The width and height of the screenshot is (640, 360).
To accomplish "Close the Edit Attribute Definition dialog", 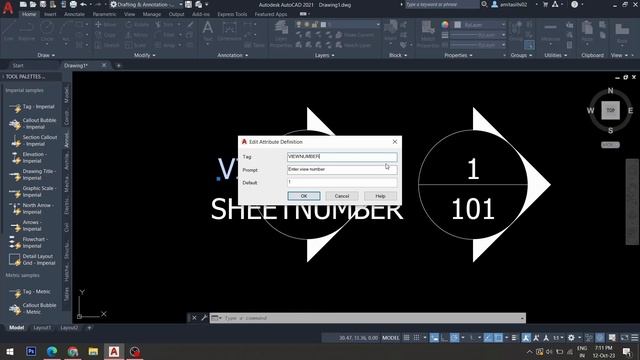I will point(394,142).
